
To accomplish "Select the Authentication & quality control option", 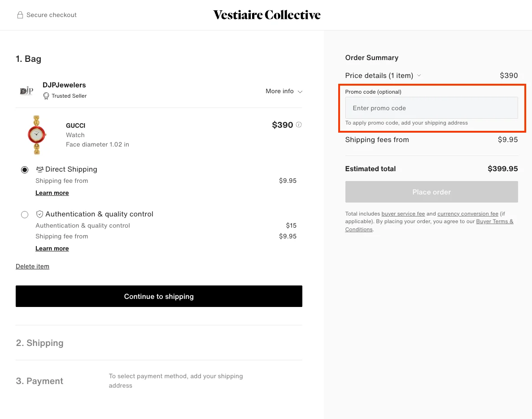I will click(25, 215).
